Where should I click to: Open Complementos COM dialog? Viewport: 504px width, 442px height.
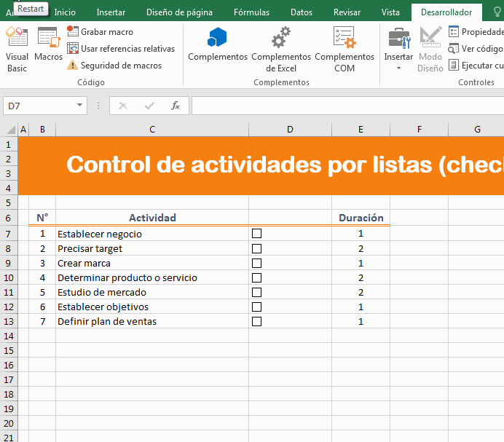pyautogui.click(x=344, y=50)
